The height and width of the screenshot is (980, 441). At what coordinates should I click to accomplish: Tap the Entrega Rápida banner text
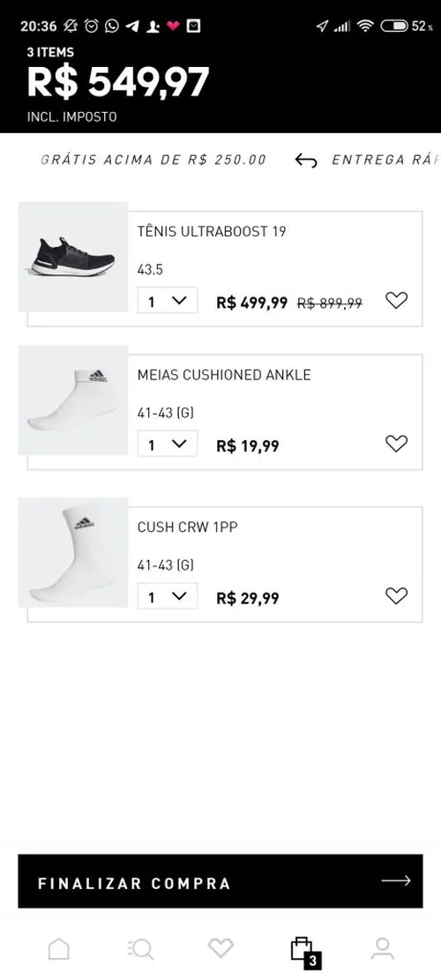tap(386, 160)
